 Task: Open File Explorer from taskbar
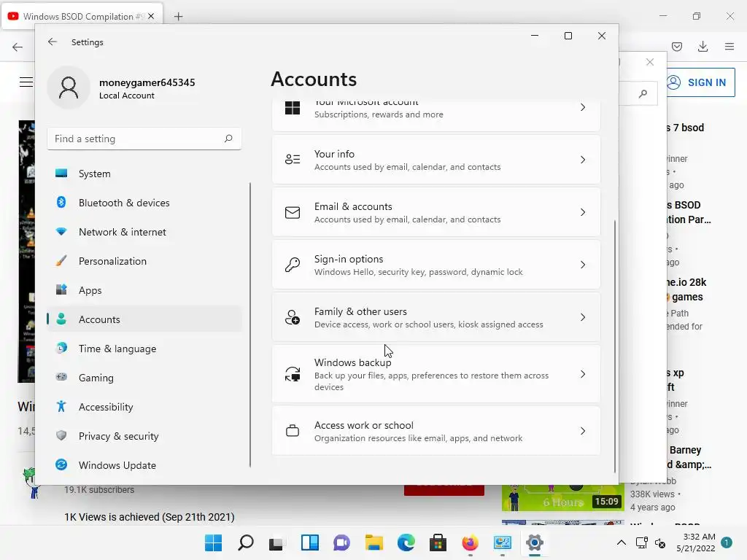(374, 542)
